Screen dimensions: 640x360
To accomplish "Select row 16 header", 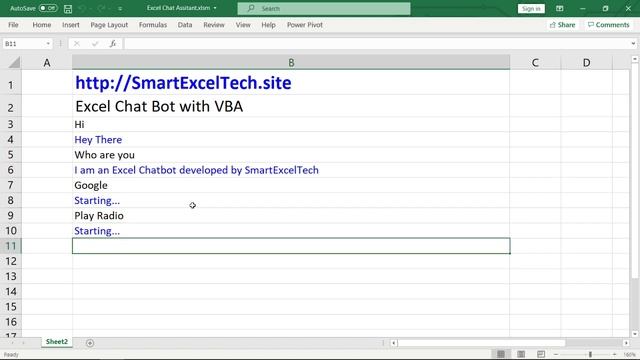I will (11, 322).
